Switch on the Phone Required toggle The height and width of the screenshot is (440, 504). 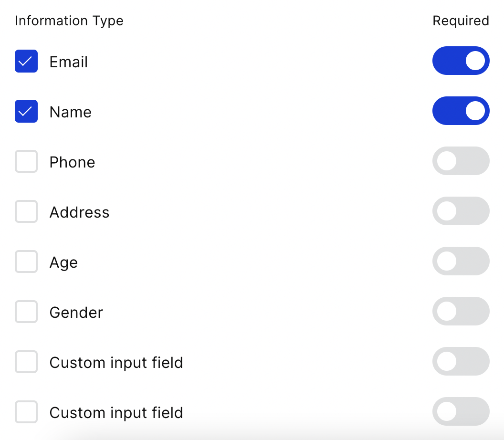click(x=461, y=161)
